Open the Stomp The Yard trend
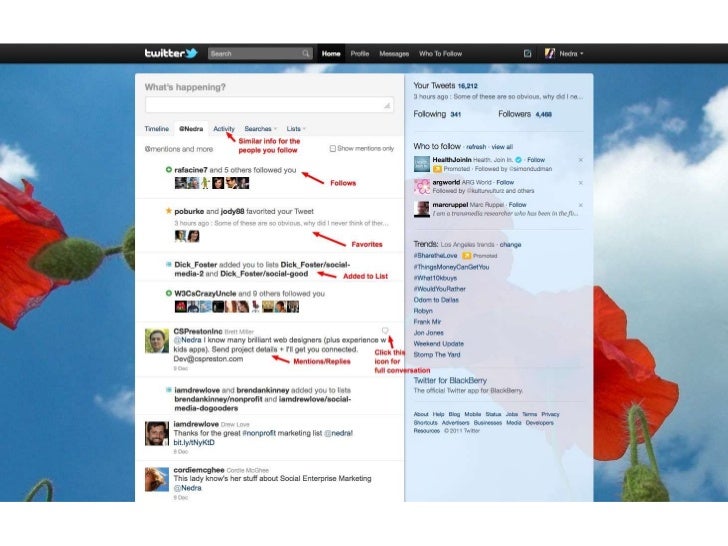The image size is (728, 546). (437, 355)
